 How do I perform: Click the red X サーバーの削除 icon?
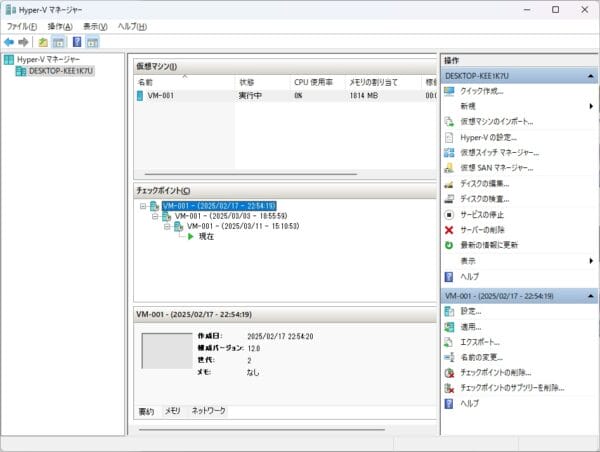click(x=449, y=230)
